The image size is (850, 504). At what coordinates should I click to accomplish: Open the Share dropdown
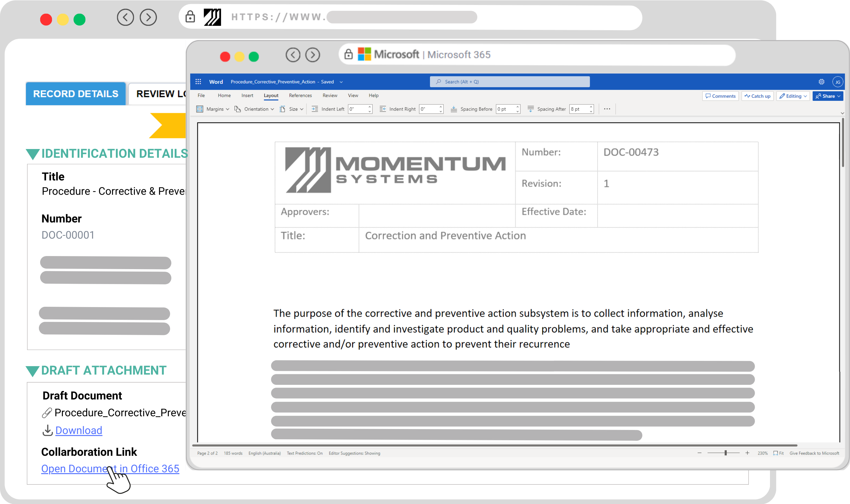click(x=828, y=96)
